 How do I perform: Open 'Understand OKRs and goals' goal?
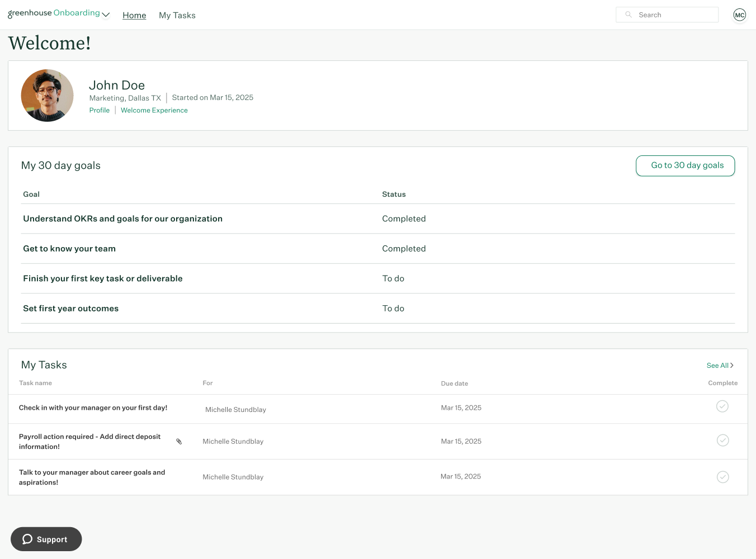[122, 219]
